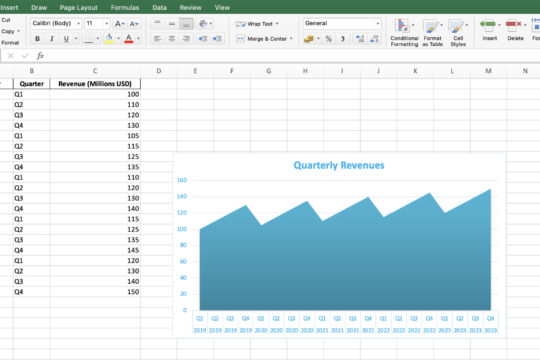
Task: Toggle Bold formatting
Action: pos(37,39)
